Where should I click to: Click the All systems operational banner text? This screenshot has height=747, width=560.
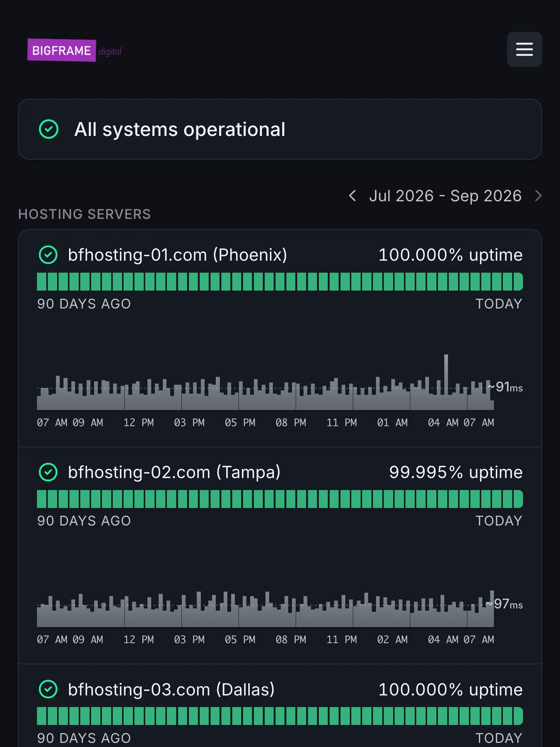coord(180,130)
